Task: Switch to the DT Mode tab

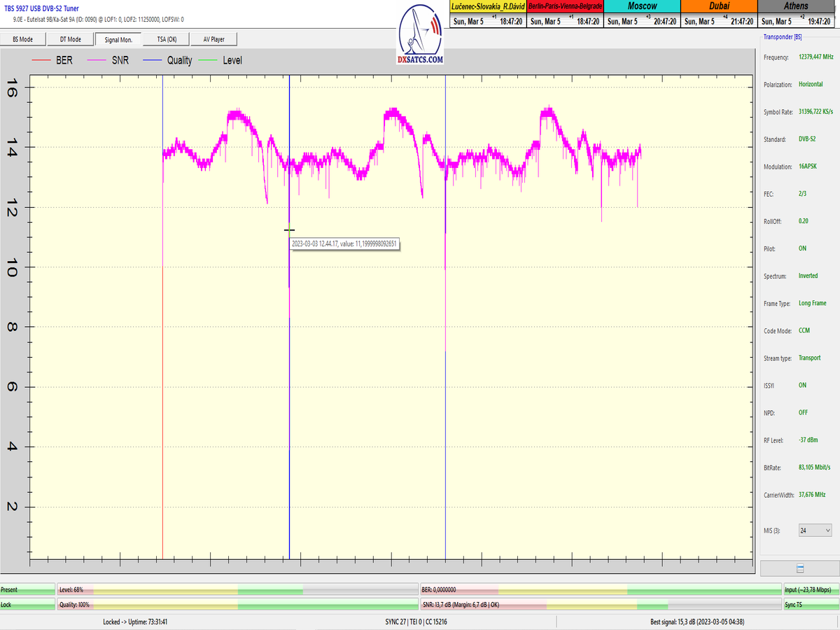Action: click(x=70, y=39)
